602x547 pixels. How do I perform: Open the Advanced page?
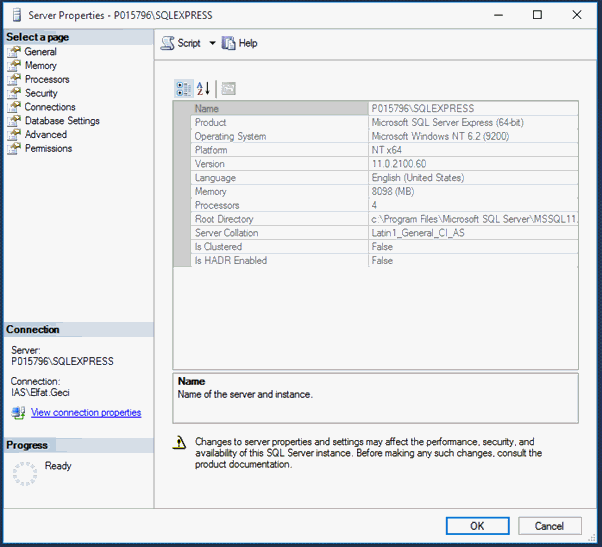[46, 134]
